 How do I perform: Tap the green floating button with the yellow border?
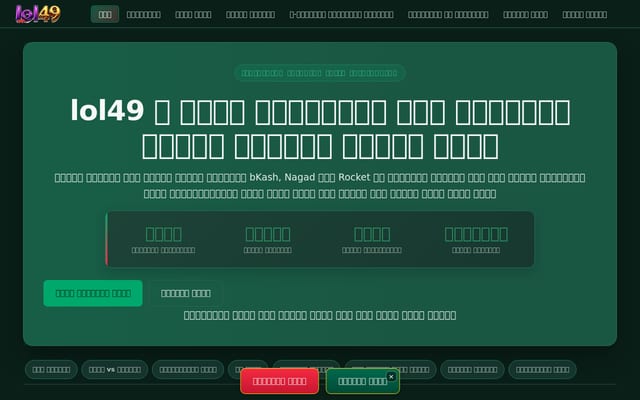point(362,381)
